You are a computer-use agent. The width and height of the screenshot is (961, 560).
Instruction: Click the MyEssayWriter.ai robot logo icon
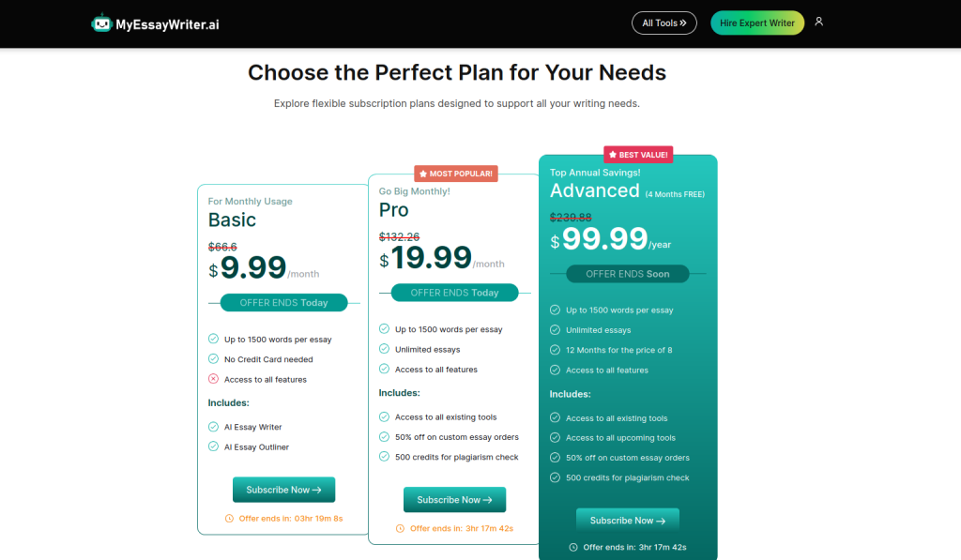[101, 23]
